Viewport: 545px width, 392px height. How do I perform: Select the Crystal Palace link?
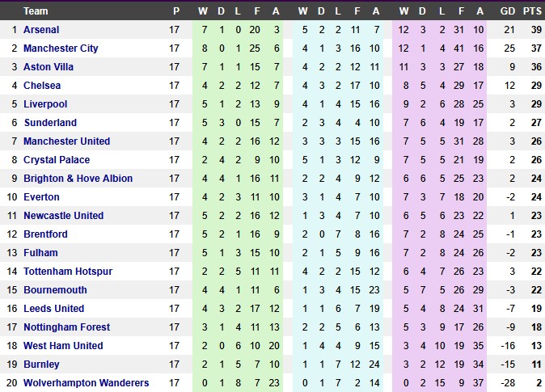[x=57, y=160]
